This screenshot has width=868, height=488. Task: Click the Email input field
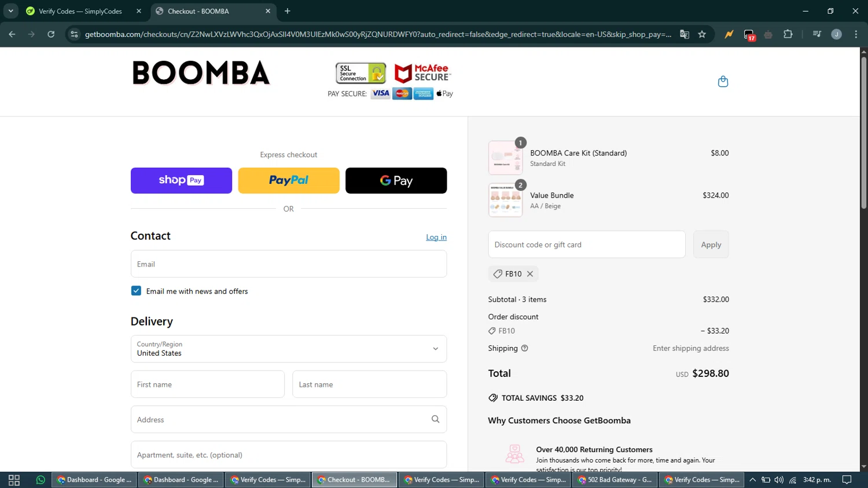289,264
